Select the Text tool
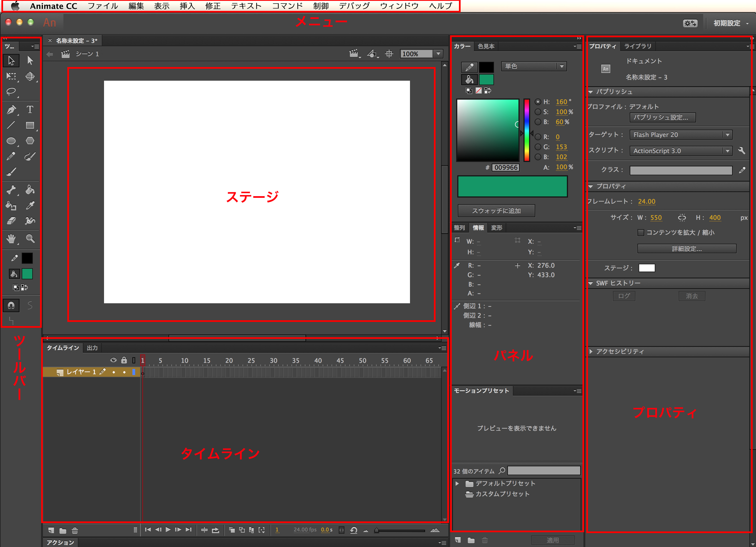Viewport: 756px width, 547px height. [30, 109]
